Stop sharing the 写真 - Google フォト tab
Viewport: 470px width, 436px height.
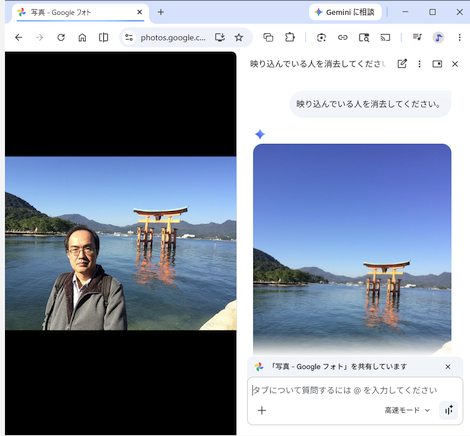(x=448, y=367)
